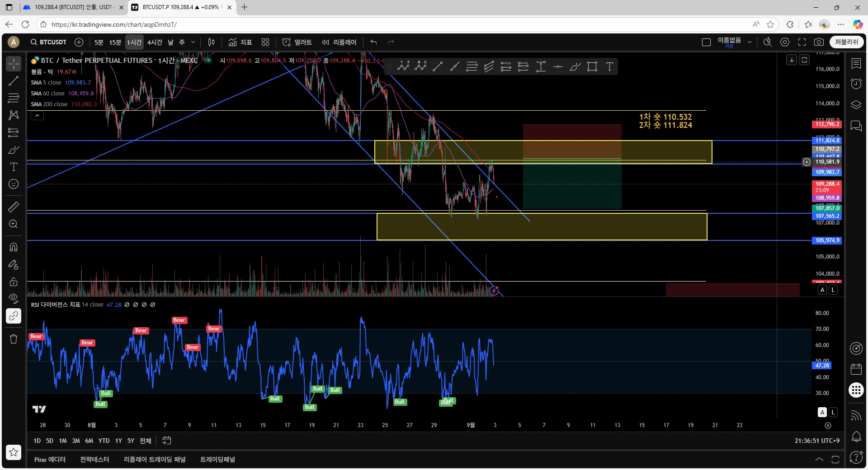The width and height of the screenshot is (868, 470).
Task: Toggle auto scale A on main price pane
Action: (x=822, y=290)
